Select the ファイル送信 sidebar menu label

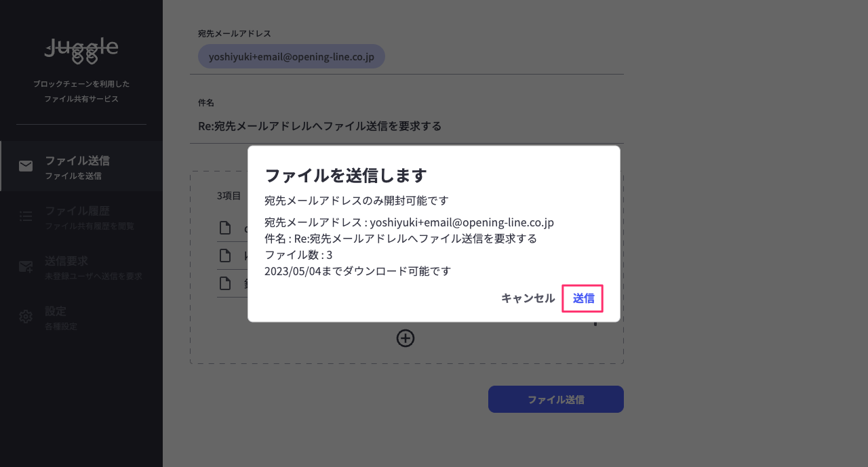77,161
